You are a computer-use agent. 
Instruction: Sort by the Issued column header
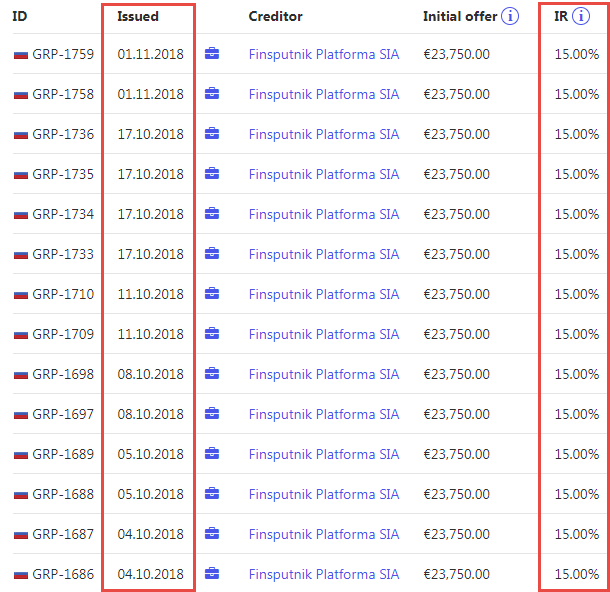point(138,16)
